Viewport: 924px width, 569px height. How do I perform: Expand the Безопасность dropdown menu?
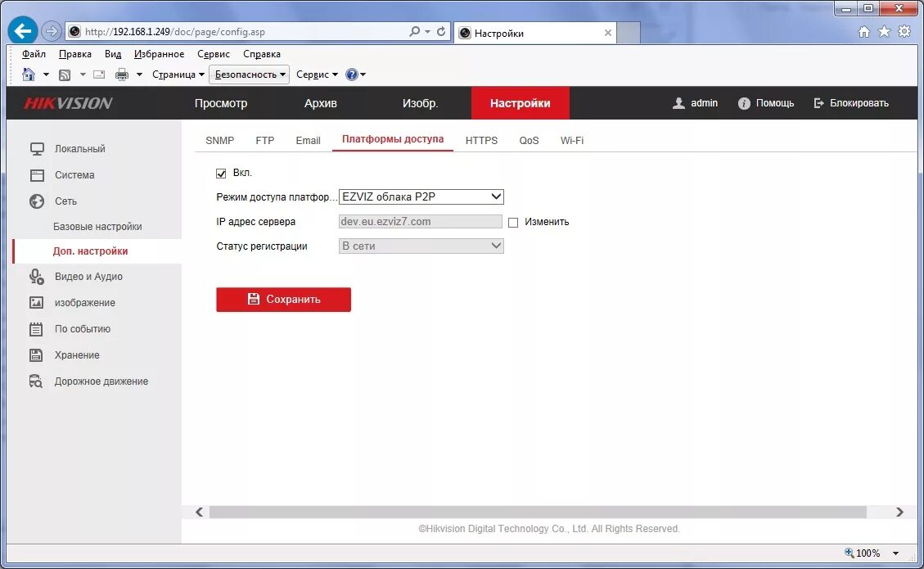pyautogui.click(x=250, y=75)
